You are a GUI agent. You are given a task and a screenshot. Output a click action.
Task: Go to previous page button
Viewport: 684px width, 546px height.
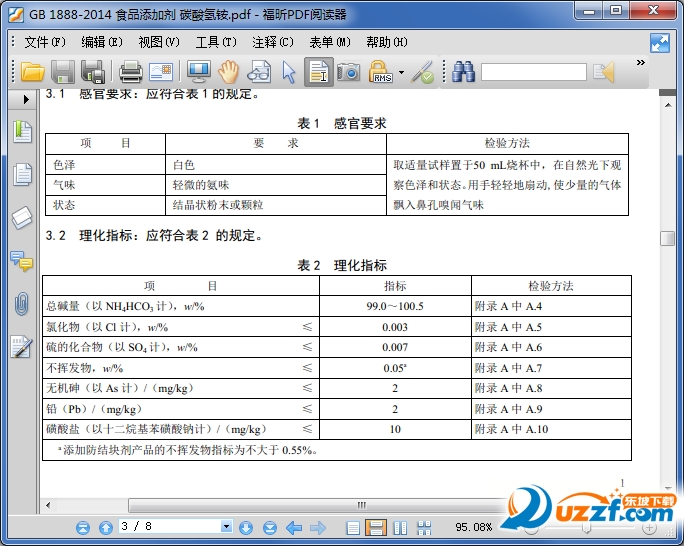(106, 528)
